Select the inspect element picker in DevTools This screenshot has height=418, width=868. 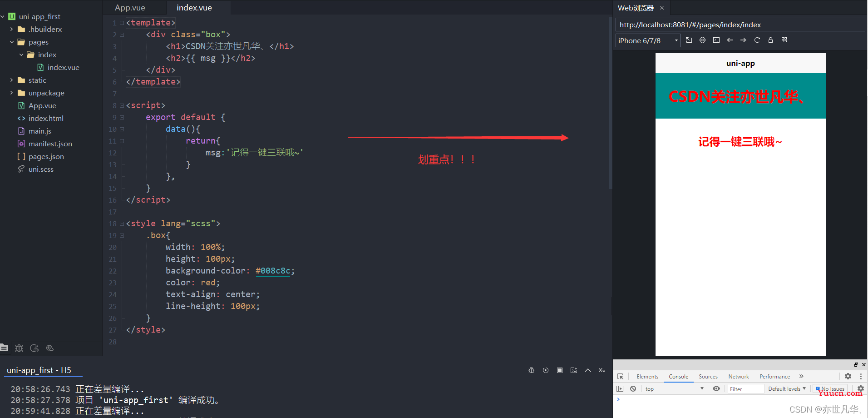coord(620,376)
